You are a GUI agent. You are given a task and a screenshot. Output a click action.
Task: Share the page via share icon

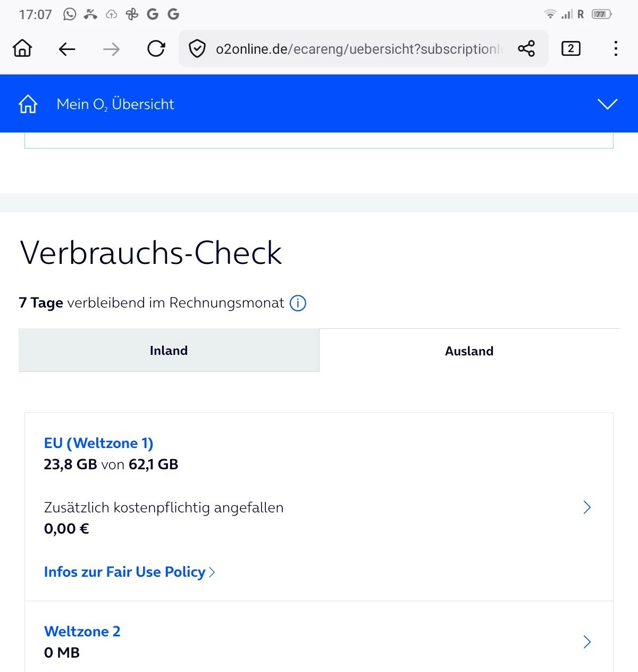[526, 49]
